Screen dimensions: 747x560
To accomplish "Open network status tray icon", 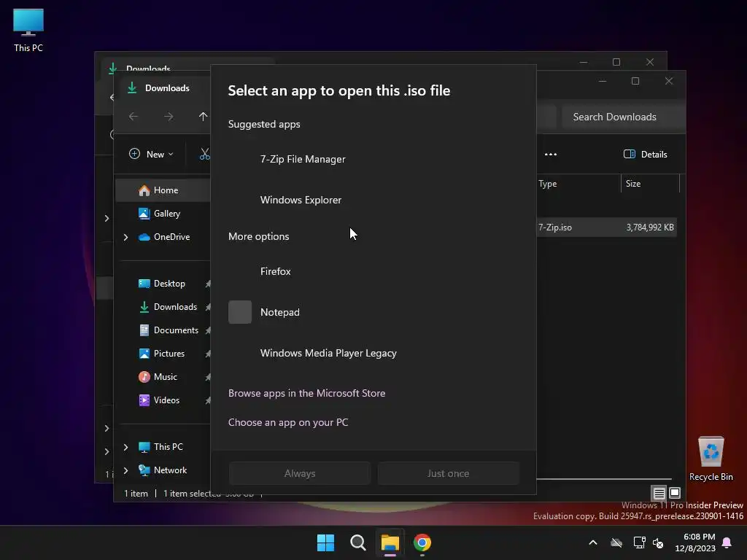I will [x=639, y=542].
